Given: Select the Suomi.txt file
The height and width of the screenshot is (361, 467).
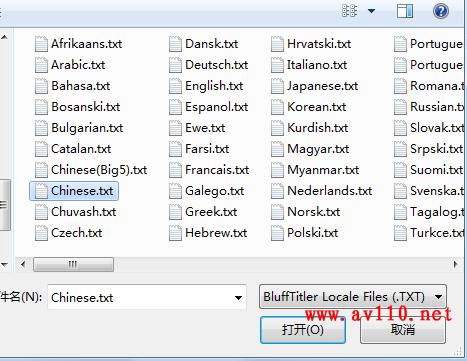Looking at the screenshot, I should [429, 170].
